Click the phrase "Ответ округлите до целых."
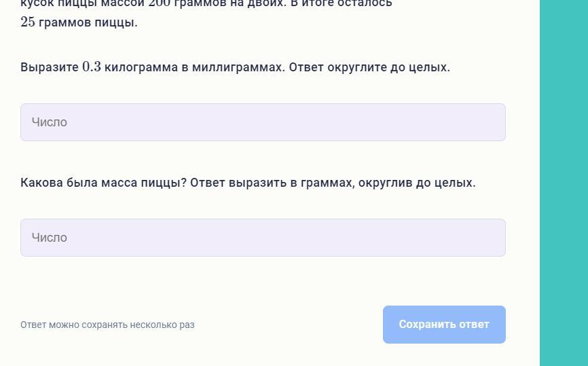This screenshot has height=366, width=588. pos(369,67)
